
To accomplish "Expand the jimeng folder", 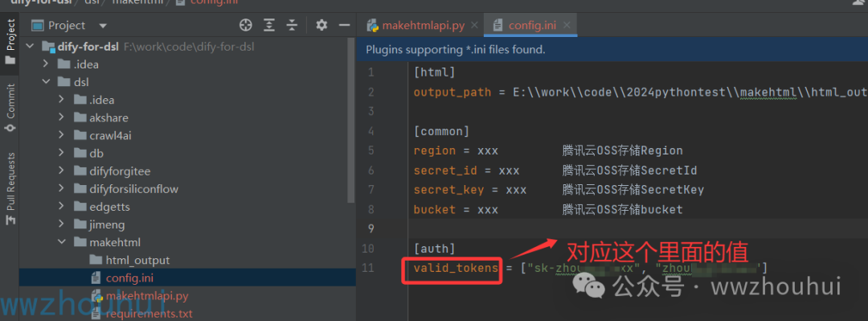I will click(62, 224).
